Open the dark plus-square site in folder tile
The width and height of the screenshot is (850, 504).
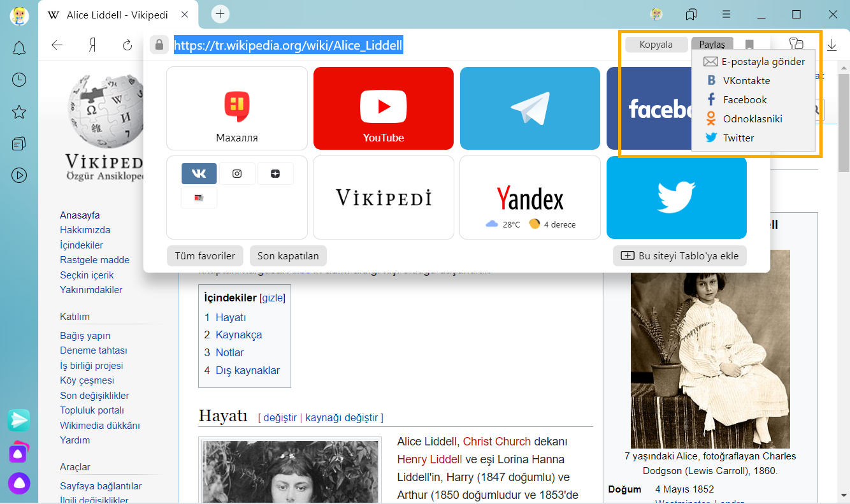(x=275, y=173)
